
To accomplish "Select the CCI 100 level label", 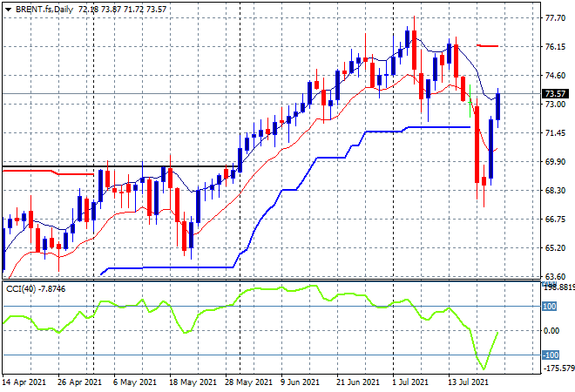I will [550, 306].
